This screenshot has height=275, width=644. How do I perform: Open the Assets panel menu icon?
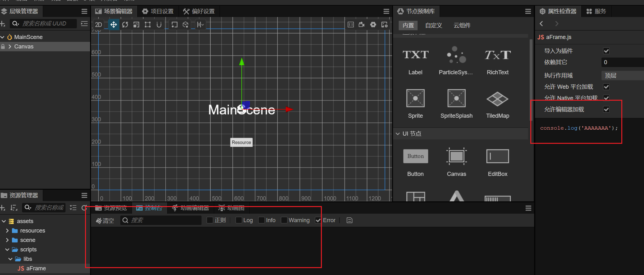tap(84, 195)
